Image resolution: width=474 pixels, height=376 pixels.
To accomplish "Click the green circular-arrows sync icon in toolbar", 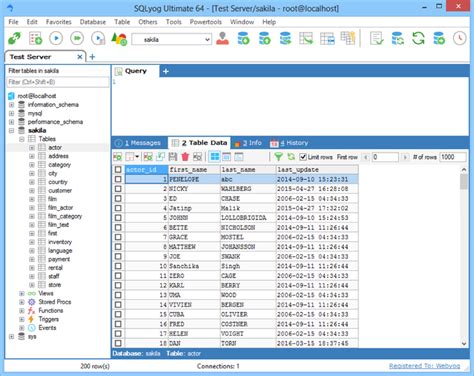I will click(418, 38).
